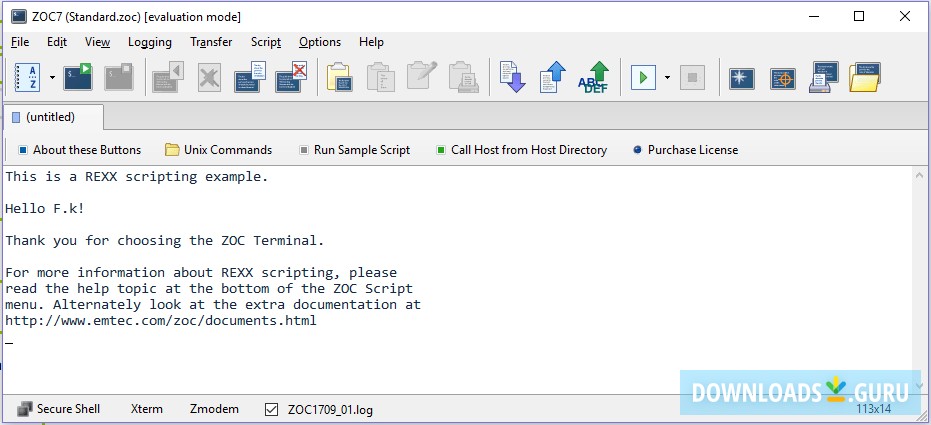Click the Send Text File ABC icon
Screen dimensions: 931x425
click(594, 77)
